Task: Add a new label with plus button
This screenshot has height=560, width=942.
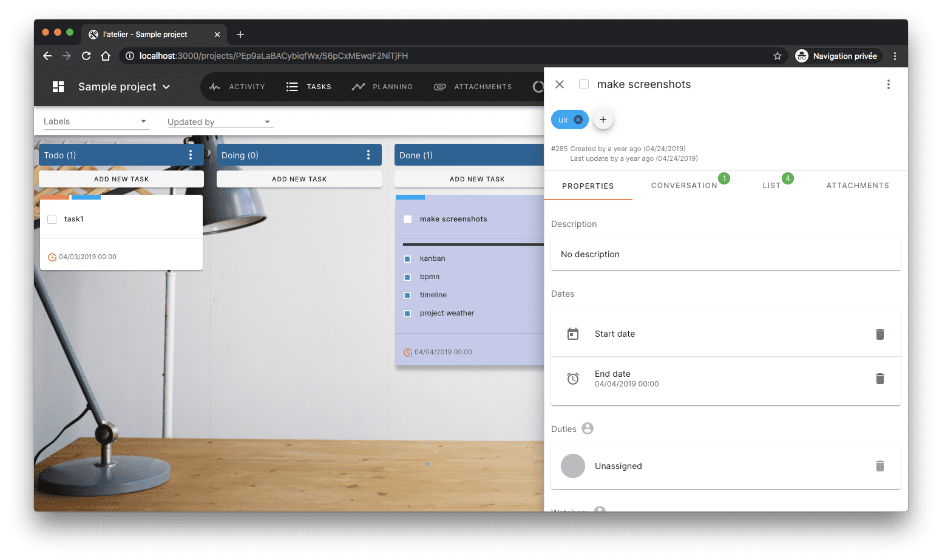Action: click(603, 120)
